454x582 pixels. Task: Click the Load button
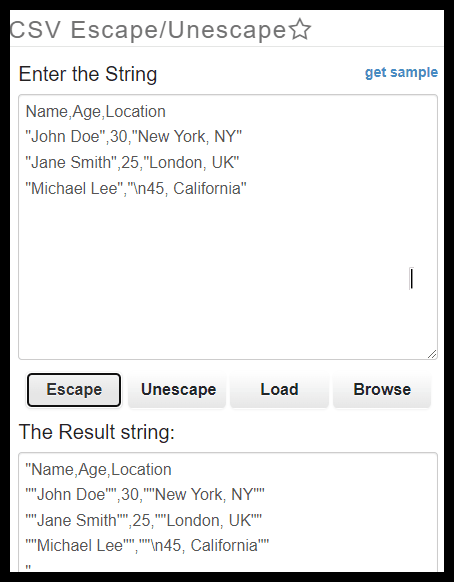tap(279, 390)
